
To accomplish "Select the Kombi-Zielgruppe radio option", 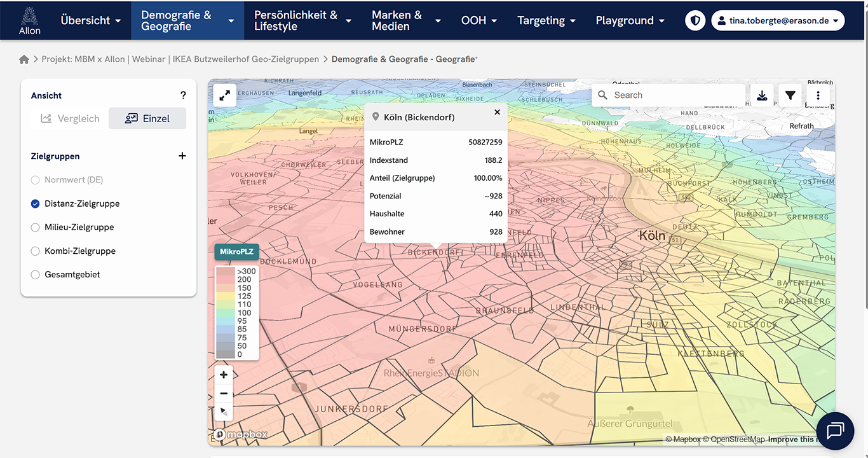I will coord(36,251).
